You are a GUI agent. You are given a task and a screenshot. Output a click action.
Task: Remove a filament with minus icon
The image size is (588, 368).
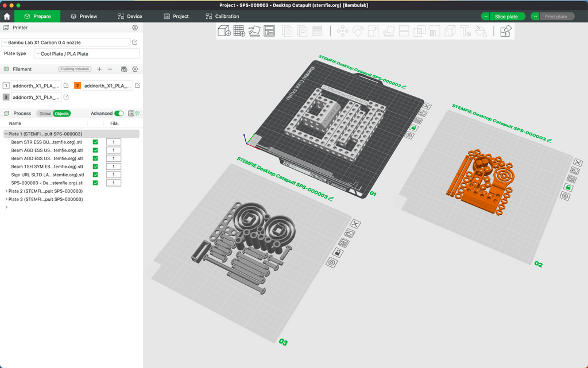pyautogui.click(x=110, y=69)
